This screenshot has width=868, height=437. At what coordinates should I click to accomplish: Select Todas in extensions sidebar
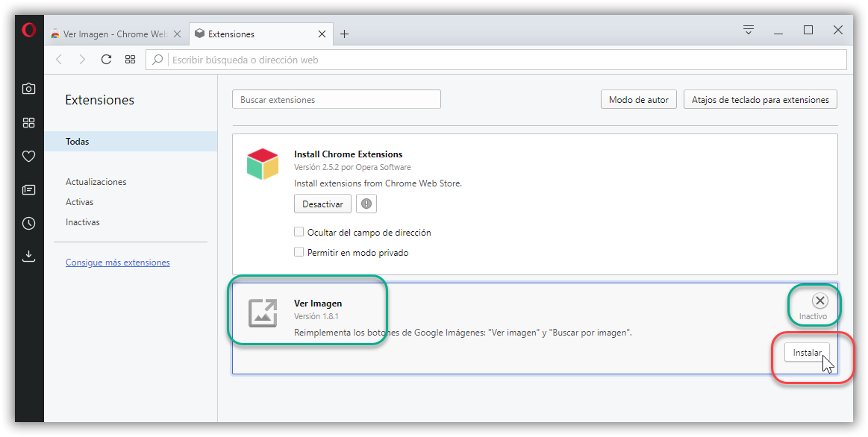coord(131,142)
